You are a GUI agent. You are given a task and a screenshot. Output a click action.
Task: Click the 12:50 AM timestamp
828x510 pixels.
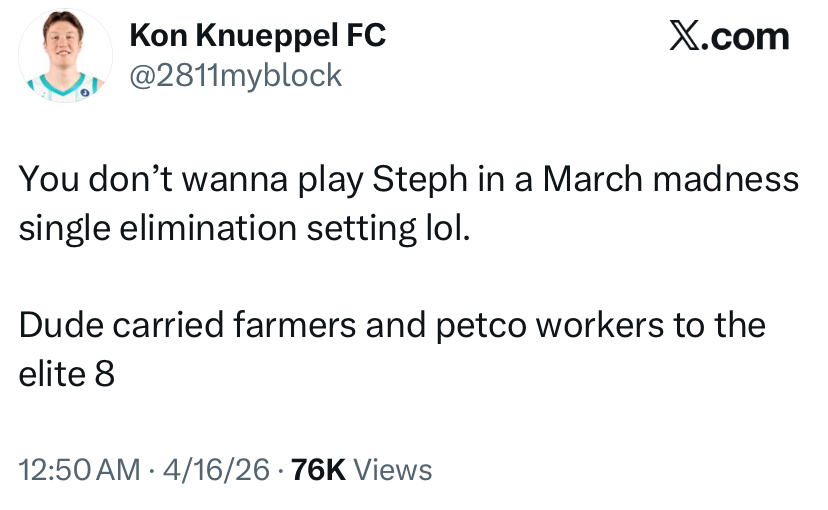[80, 470]
